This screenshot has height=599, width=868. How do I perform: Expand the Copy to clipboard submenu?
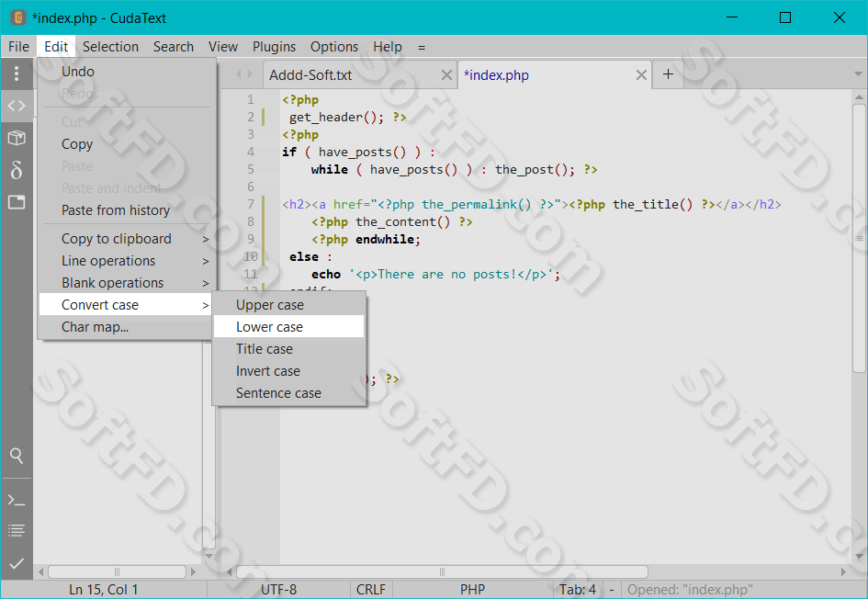tap(126, 239)
